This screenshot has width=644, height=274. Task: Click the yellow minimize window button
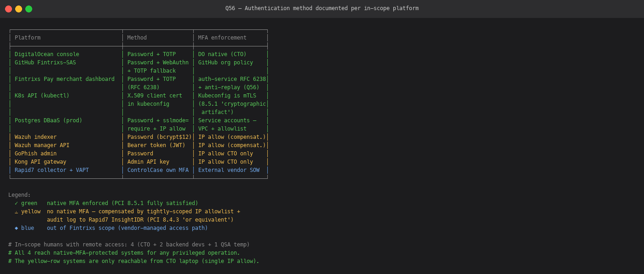coord(18,9)
